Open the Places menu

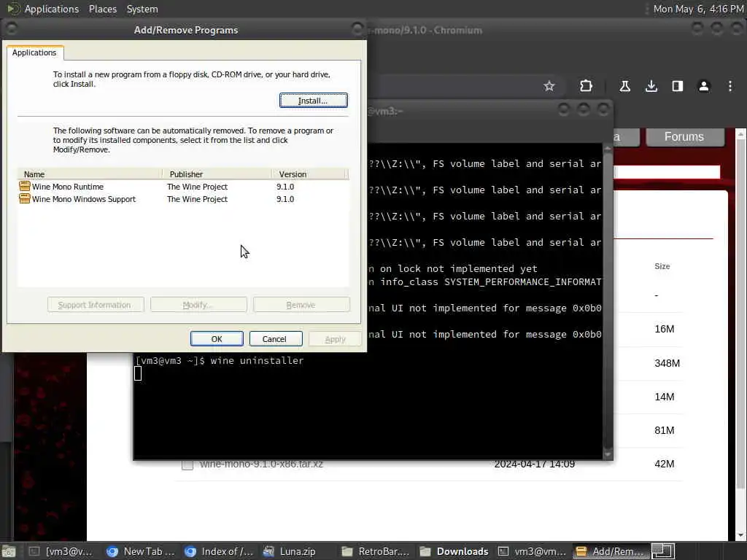103,9
